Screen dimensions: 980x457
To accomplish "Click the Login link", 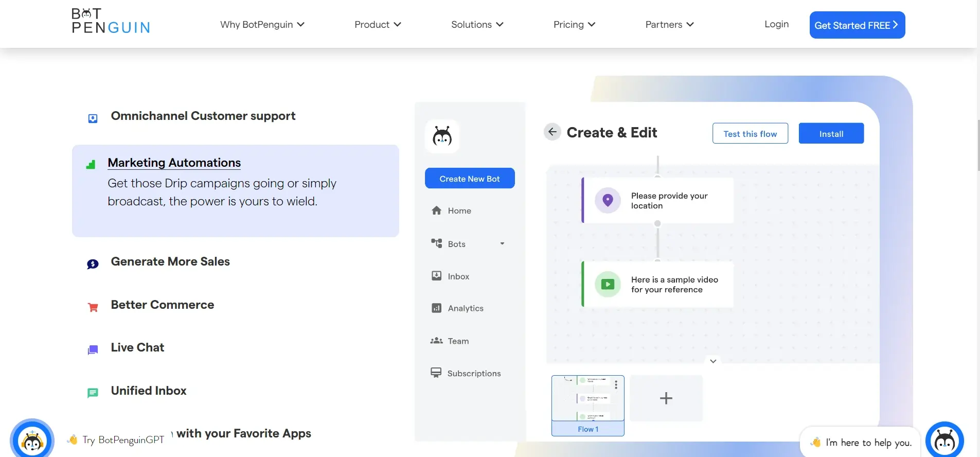I will (776, 24).
